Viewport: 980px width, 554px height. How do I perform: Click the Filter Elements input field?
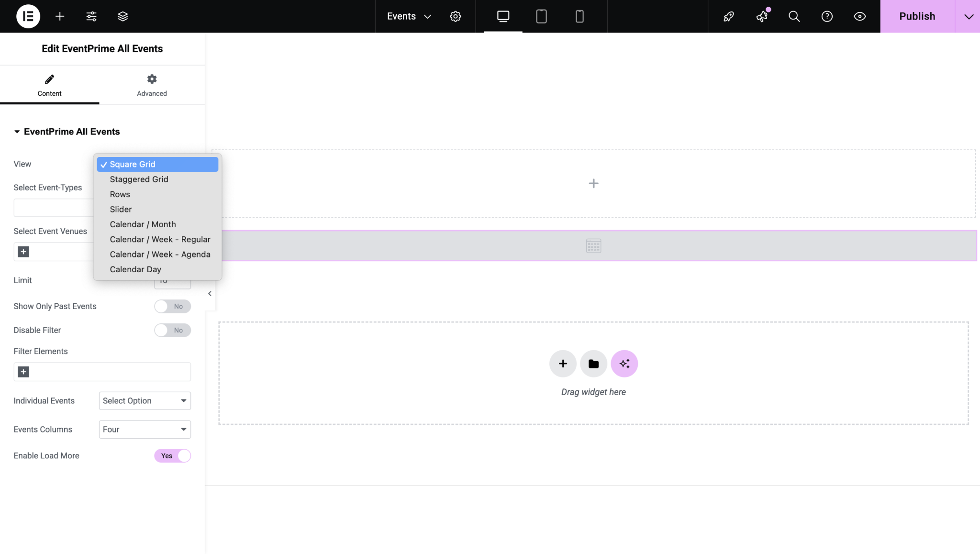click(x=101, y=371)
